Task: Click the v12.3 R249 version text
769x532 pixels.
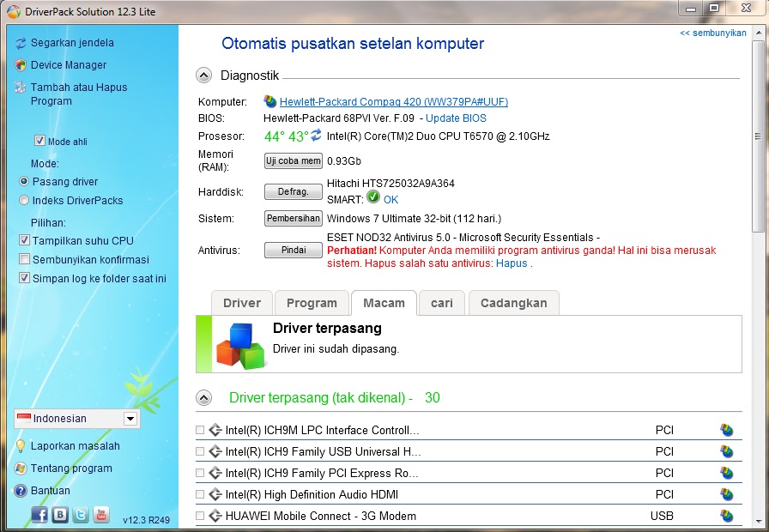Action: pos(146,520)
